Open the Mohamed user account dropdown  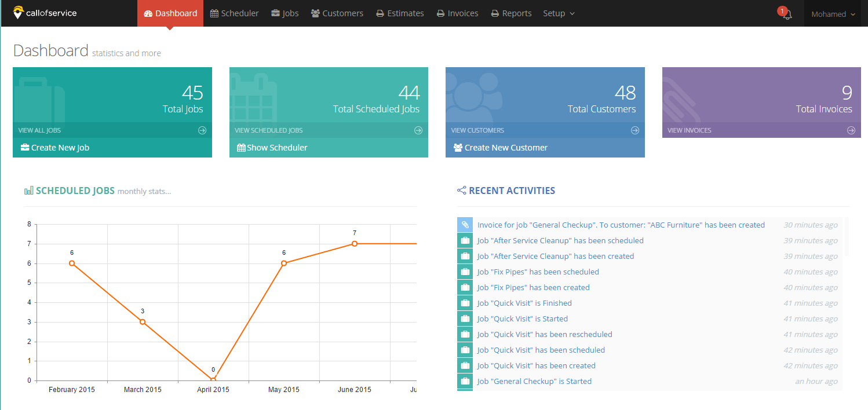tap(833, 14)
